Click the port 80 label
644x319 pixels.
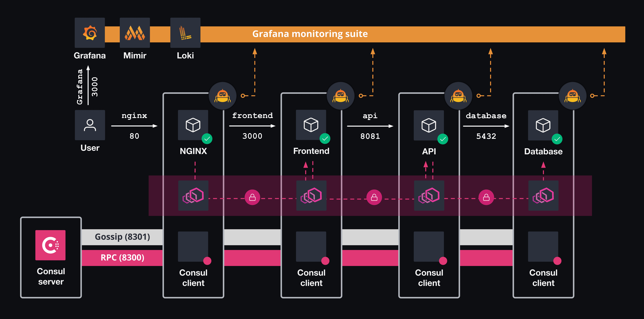pyautogui.click(x=134, y=136)
